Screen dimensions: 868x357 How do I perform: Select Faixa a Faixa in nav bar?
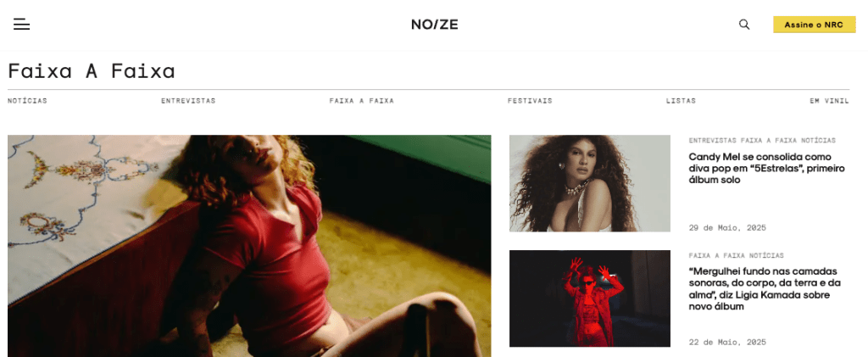pos(361,101)
